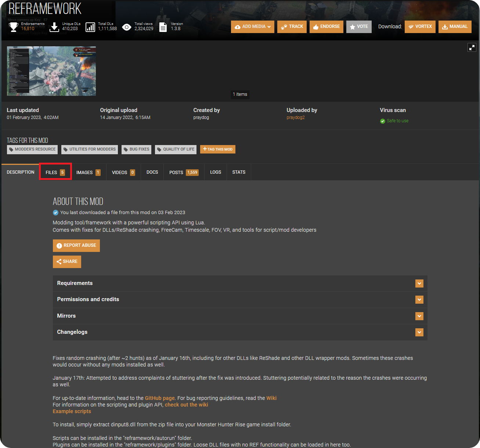Expand the Changelogs section arrow
Viewport: 480px width, 448px height.
pos(419,332)
